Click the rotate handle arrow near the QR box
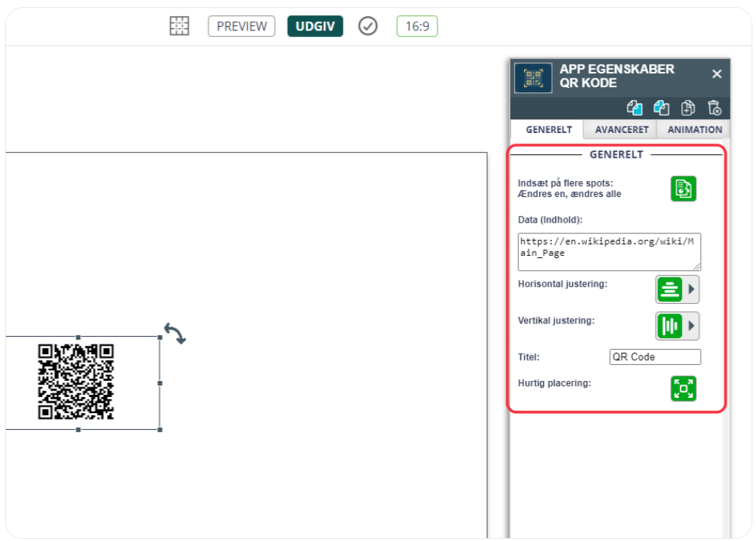The width and height of the screenshot is (756, 541). coord(175,333)
